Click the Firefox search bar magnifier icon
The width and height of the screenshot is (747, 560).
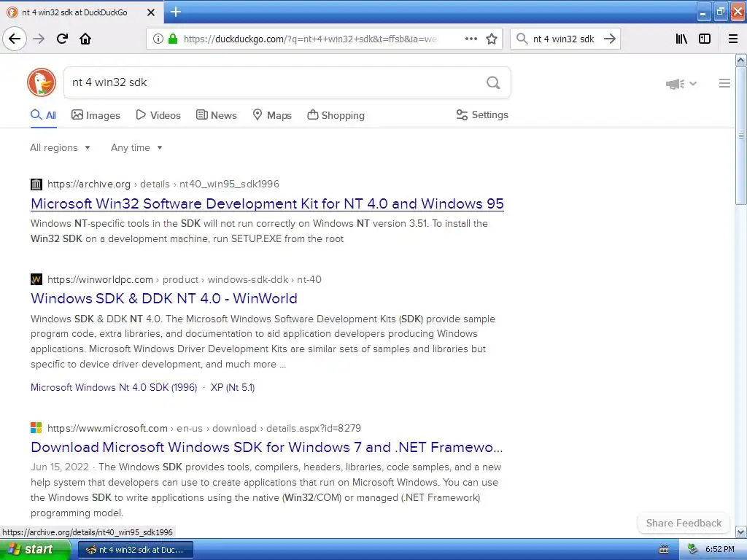[x=522, y=39]
